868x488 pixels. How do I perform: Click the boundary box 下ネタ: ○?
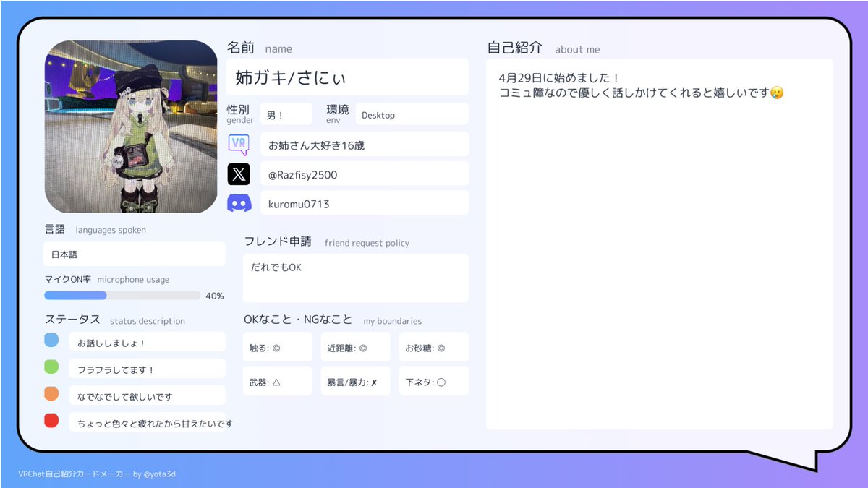tap(433, 381)
